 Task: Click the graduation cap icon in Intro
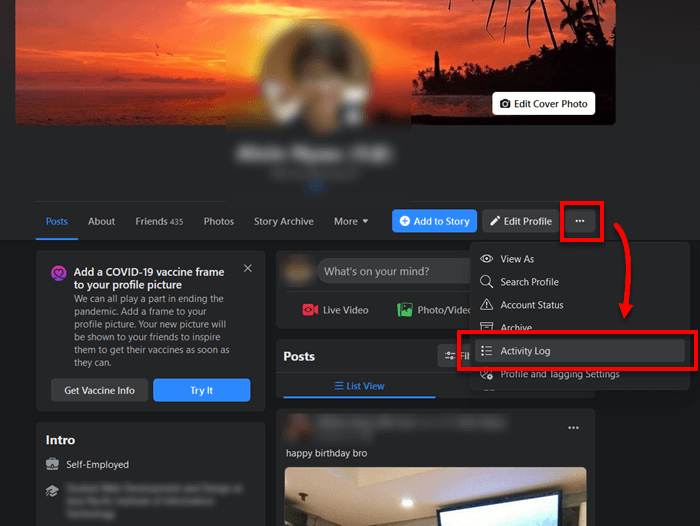coord(52,491)
